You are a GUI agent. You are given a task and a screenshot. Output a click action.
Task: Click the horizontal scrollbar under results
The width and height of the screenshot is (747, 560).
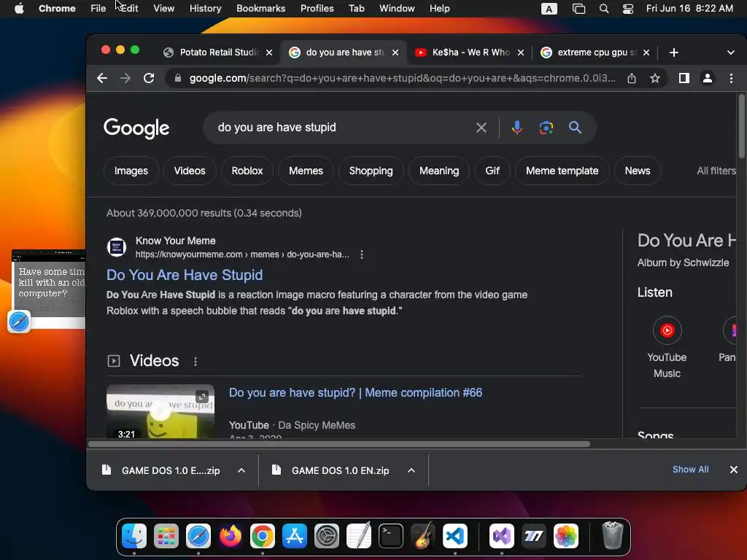339,444
